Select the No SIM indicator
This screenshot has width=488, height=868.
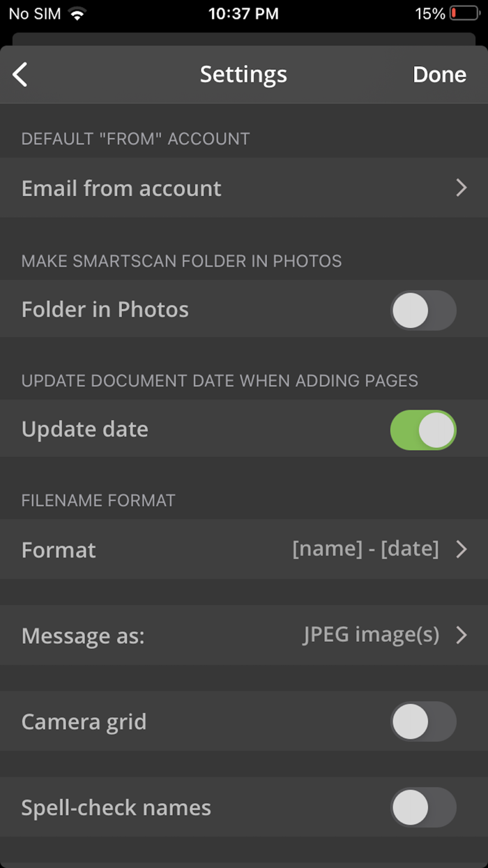pyautogui.click(x=35, y=13)
